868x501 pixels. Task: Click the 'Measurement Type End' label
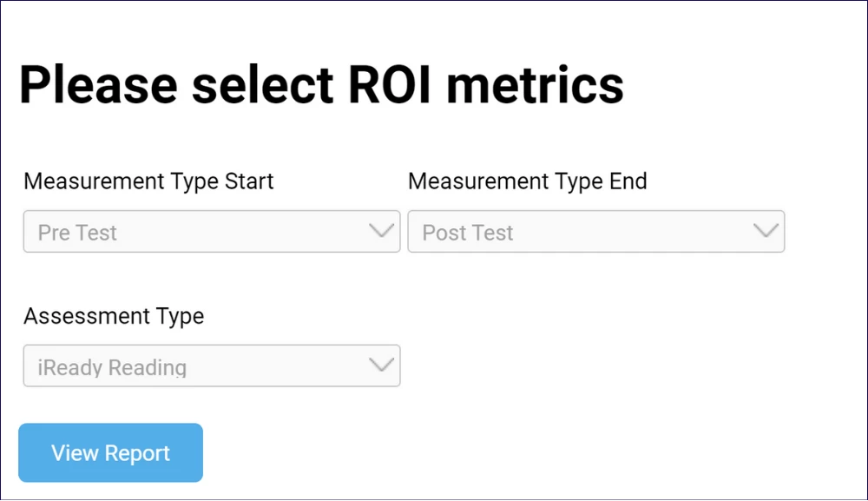(528, 181)
